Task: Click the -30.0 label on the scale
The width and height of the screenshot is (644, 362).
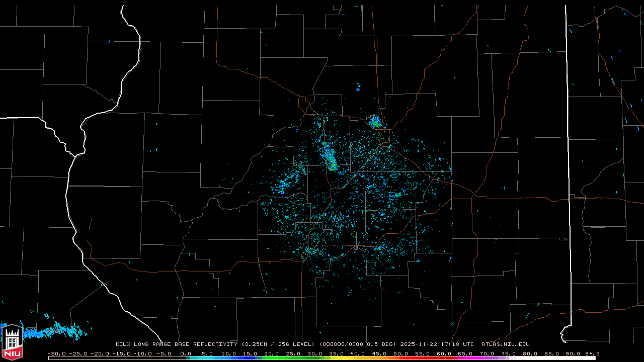Action: pos(56,353)
